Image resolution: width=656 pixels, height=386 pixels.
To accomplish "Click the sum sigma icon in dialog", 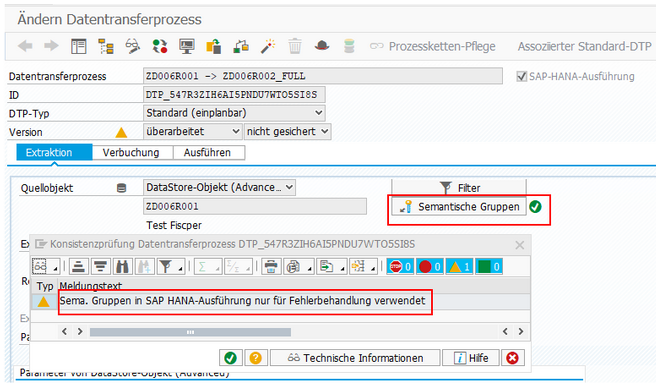I will coord(208,266).
